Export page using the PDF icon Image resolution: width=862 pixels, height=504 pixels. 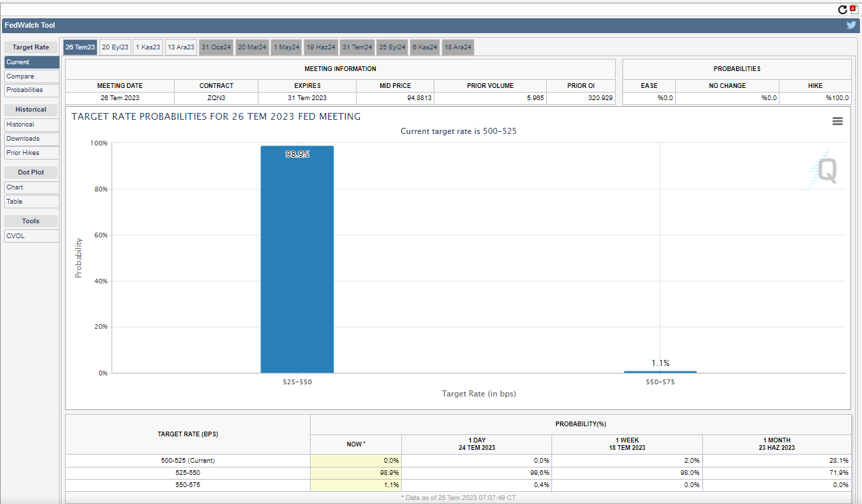(853, 9)
